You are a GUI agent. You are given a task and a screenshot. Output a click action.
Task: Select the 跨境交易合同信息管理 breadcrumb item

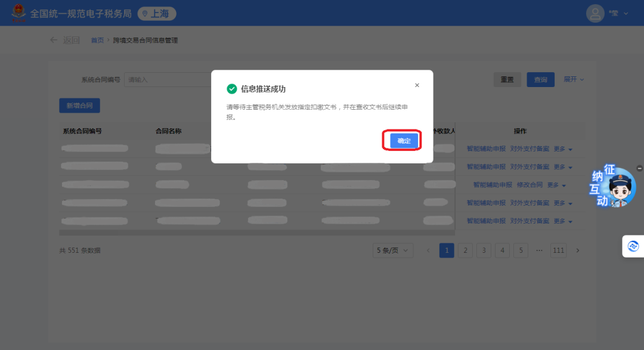(145, 40)
